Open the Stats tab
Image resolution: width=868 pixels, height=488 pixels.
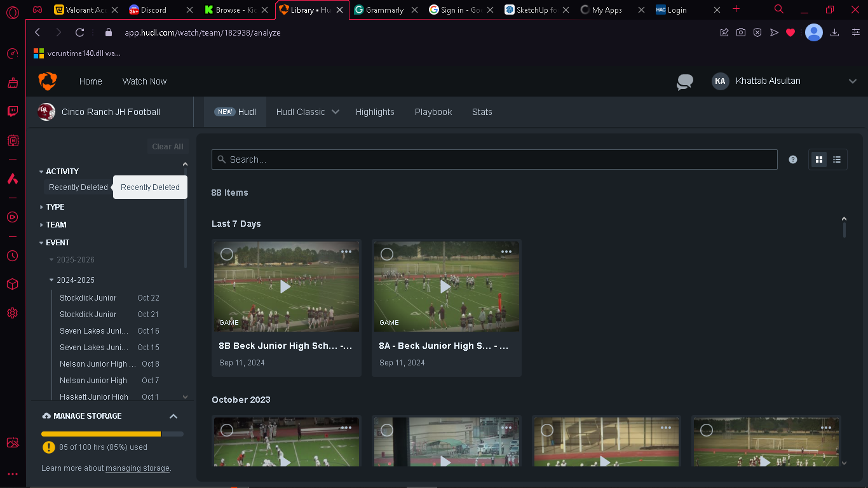(482, 112)
